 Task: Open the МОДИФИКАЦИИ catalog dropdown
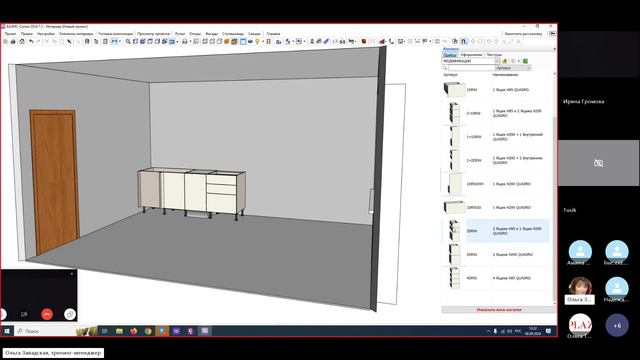[x=497, y=61]
